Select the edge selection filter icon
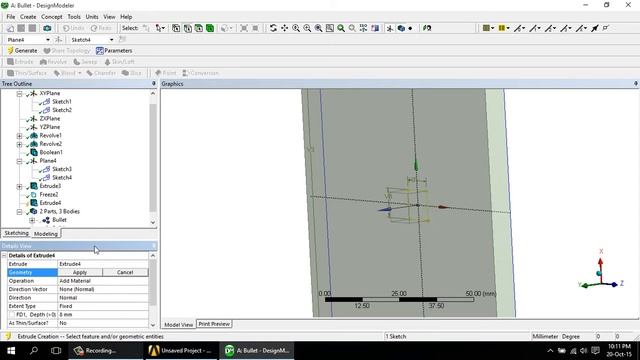This screenshot has height=360, width=640. [187, 28]
